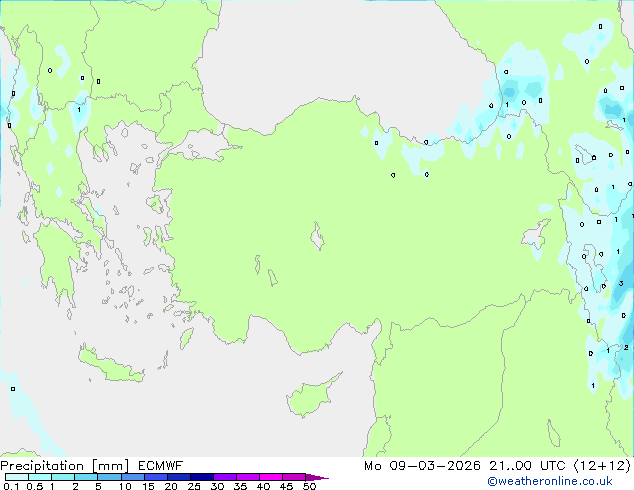634x490 pixels.
Task: Click the legend value '25'
Action: pos(194,486)
